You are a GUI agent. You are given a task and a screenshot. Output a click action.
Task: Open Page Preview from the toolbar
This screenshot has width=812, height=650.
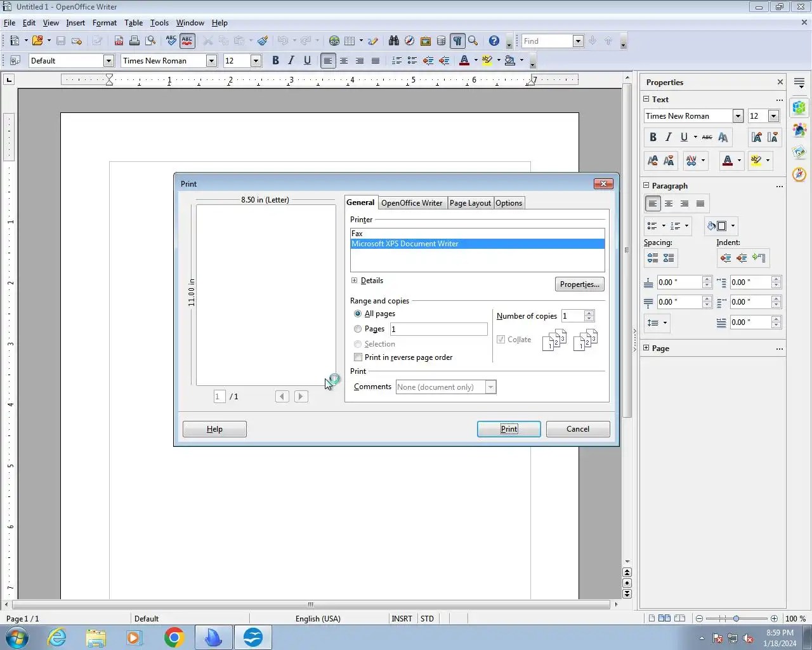coord(150,41)
